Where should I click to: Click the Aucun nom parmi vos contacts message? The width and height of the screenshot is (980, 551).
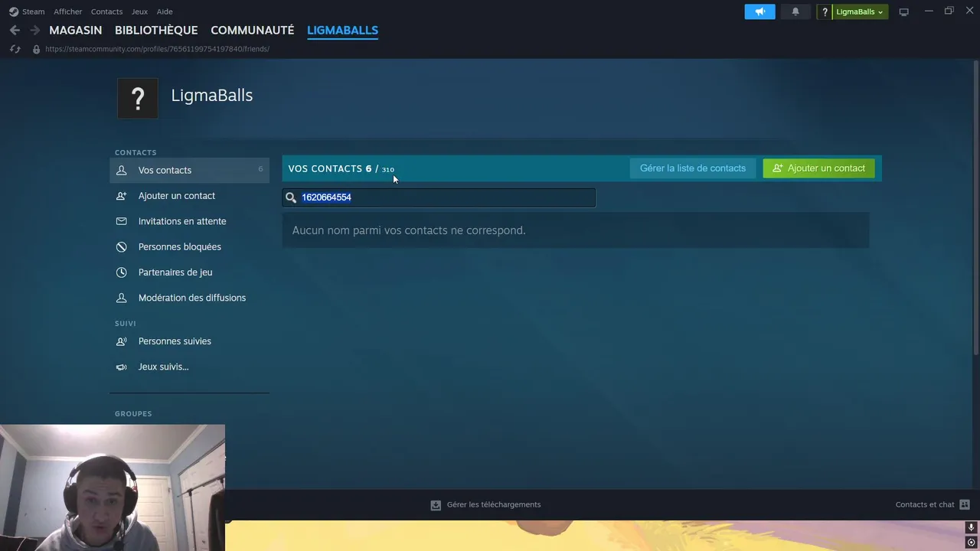click(x=409, y=230)
